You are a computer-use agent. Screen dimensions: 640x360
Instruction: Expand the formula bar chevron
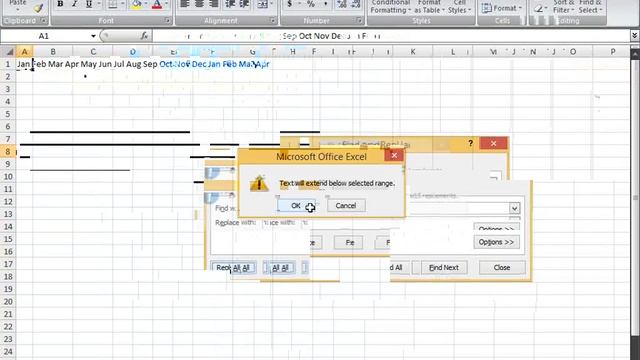[634, 36]
